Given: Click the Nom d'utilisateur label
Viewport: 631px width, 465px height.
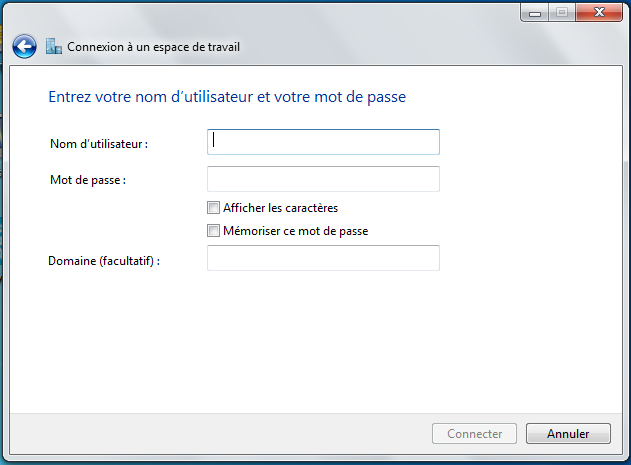Looking at the screenshot, I should (99, 144).
